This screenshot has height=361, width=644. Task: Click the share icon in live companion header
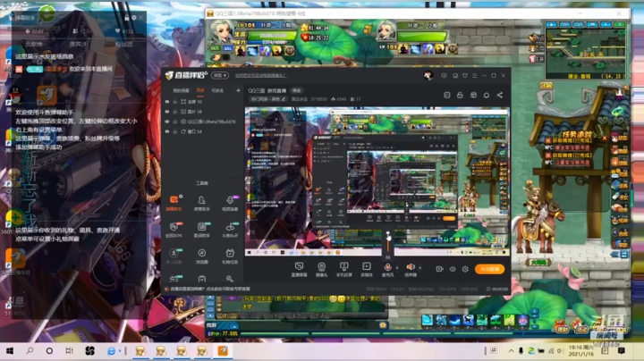(x=499, y=96)
